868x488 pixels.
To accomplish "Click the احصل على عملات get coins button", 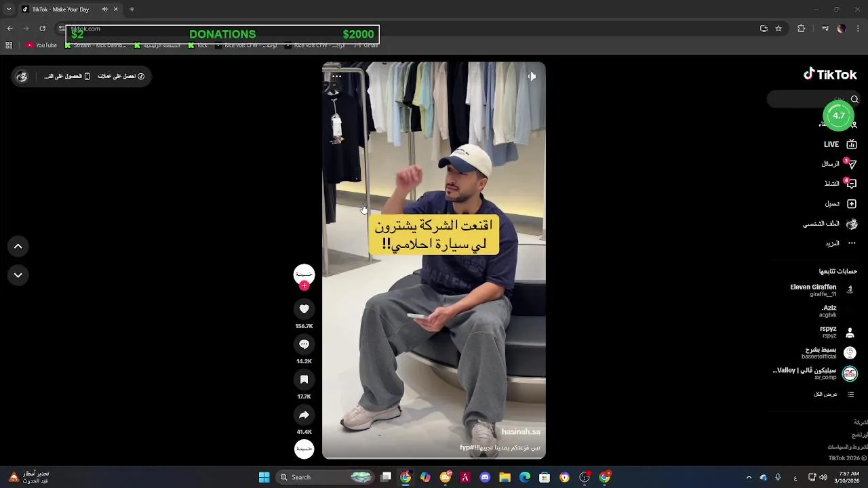I will [x=121, y=77].
